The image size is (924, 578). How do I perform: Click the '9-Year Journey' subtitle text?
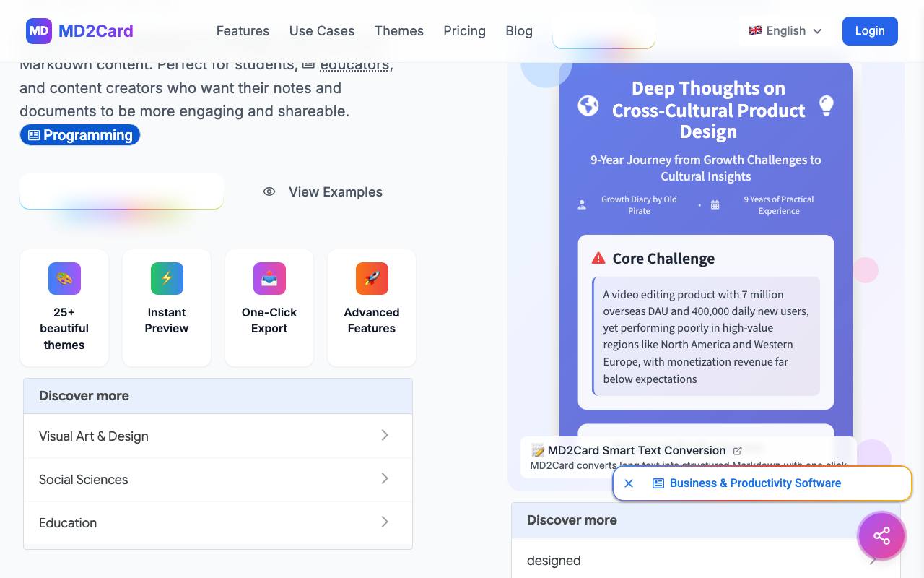tap(706, 168)
